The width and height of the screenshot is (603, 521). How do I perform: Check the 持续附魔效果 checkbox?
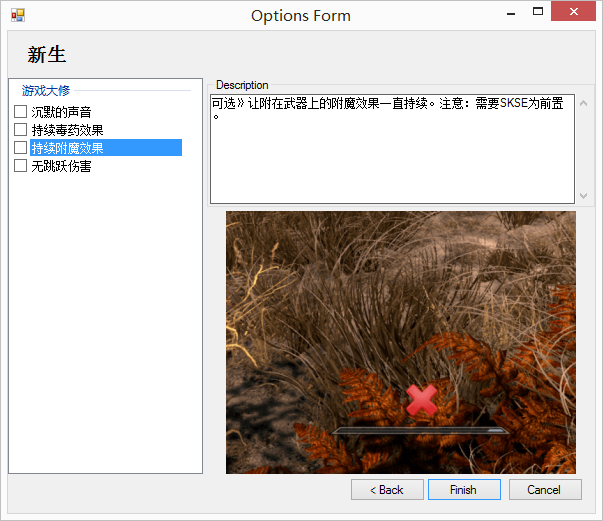pos(20,148)
